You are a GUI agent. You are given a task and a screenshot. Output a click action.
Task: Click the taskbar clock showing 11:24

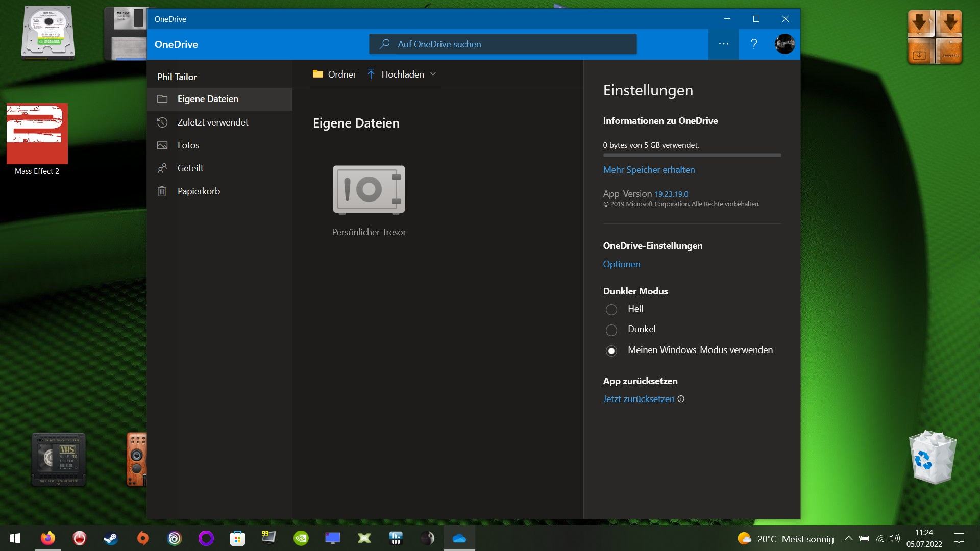(x=924, y=538)
